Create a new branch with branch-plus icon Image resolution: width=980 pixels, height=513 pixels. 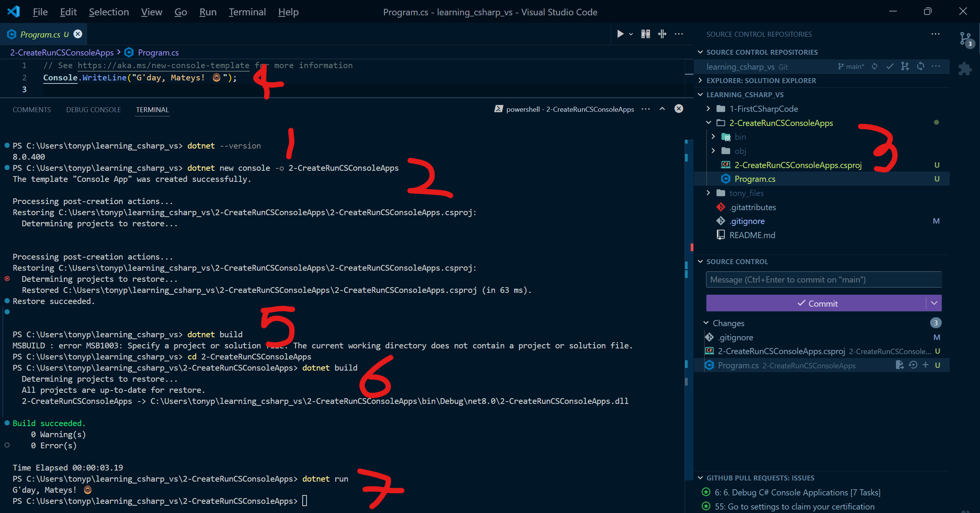(x=905, y=67)
